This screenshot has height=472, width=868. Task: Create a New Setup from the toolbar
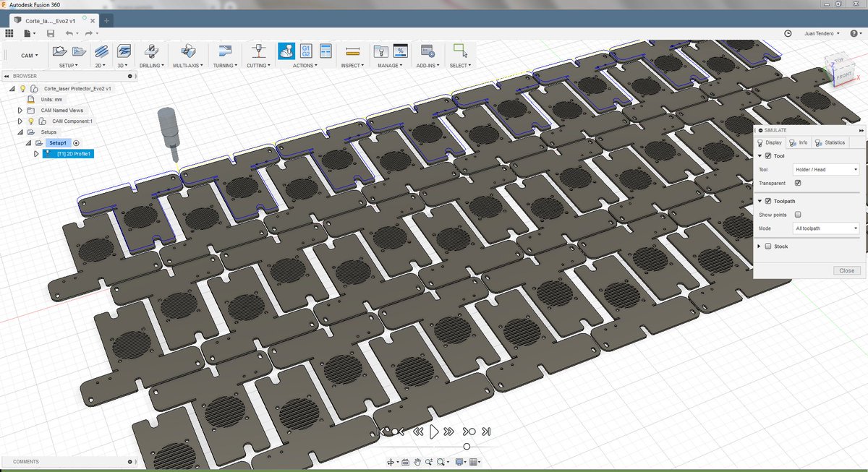pyautogui.click(x=60, y=51)
